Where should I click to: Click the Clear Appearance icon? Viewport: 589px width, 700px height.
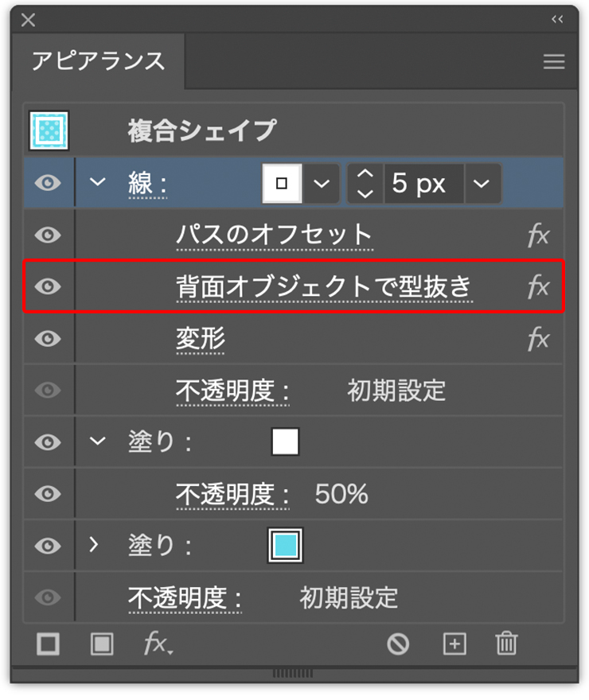(398, 644)
